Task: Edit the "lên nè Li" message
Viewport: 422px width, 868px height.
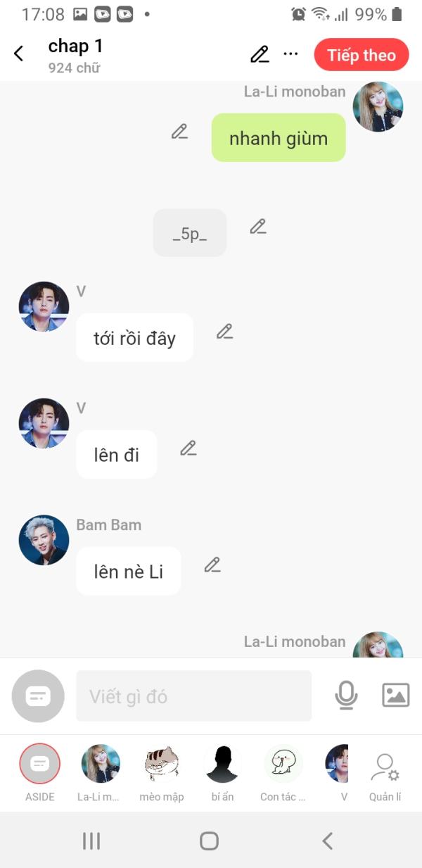Action: coord(212,565)
